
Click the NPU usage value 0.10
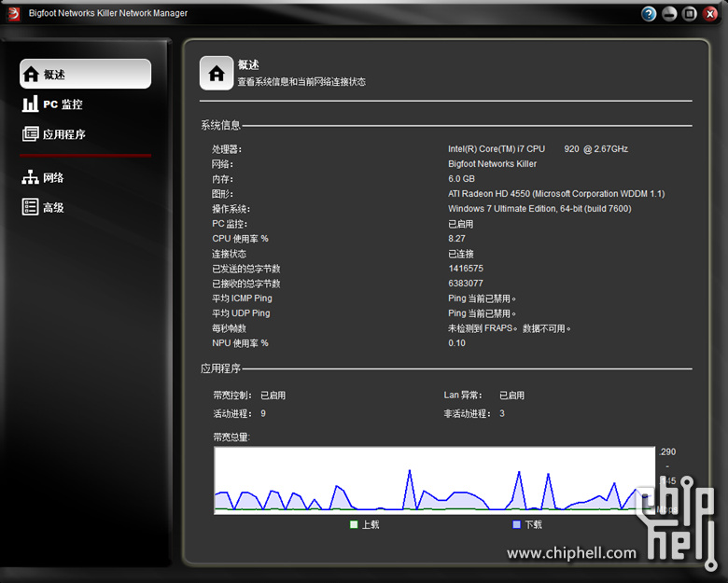tap(456, 343)
